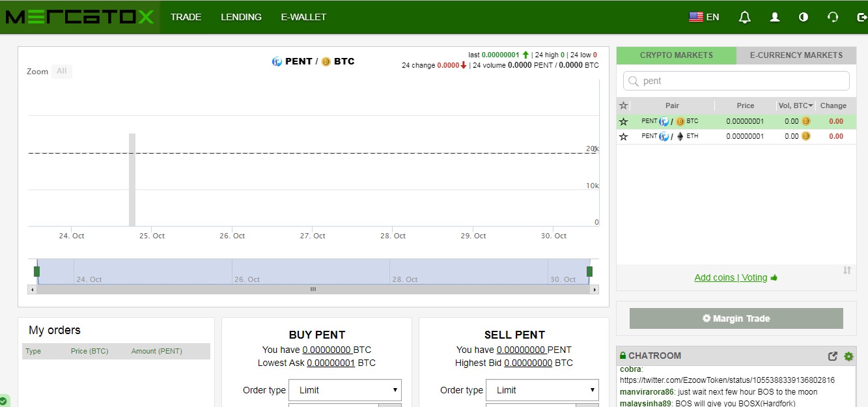Viewport: 868px width, 407px height.
Task: Open the EN language selector
Action: tap(704, 17)
